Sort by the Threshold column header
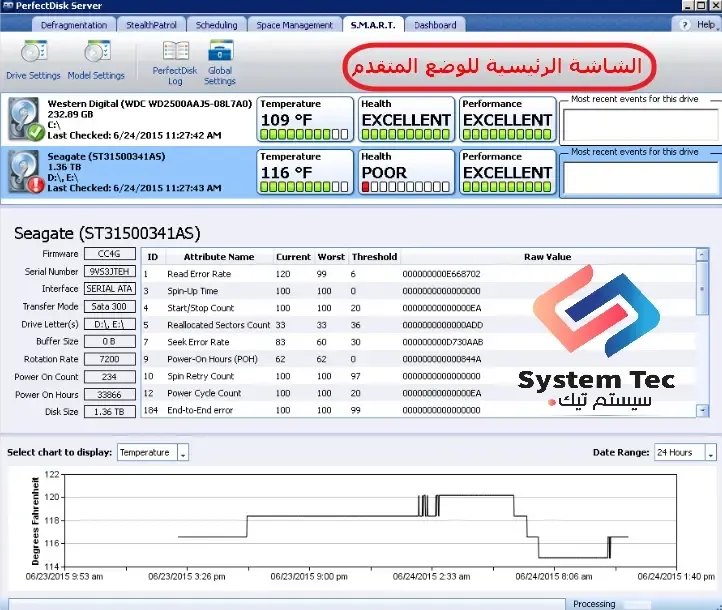The width and height of the screenshot is (722, 610). click(x=374, y=257)
